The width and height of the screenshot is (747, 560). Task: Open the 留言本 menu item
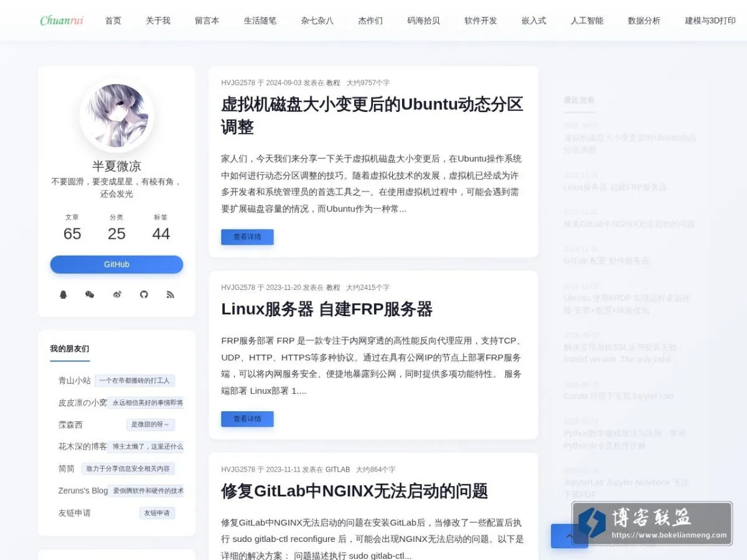207,21
